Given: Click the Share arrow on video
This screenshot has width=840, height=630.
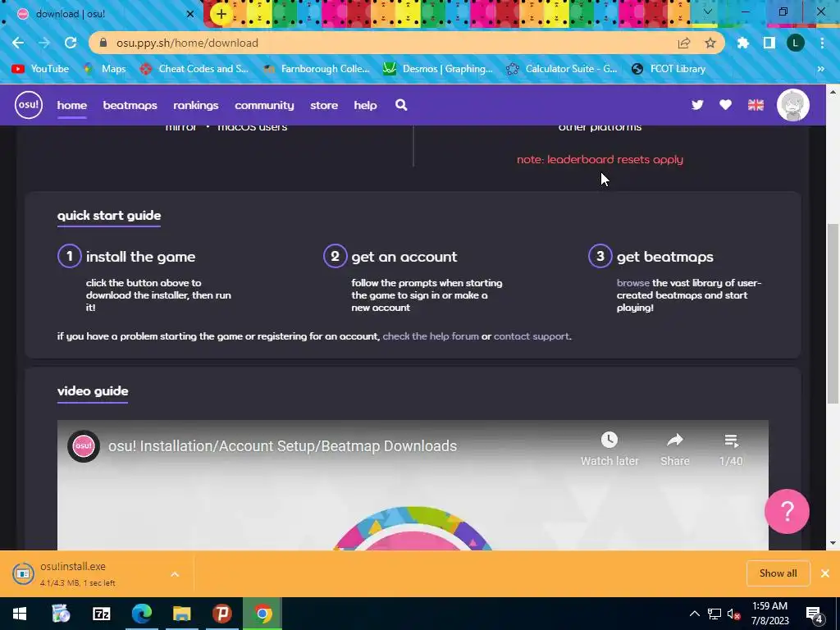Looking at the screenshot, I should click(x=674, y=441).
